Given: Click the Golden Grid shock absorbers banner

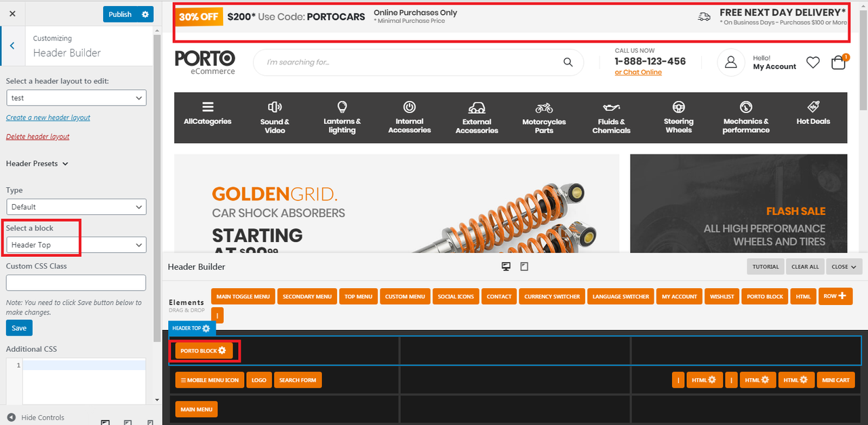Looking at the screenshot, I should 397,203.
